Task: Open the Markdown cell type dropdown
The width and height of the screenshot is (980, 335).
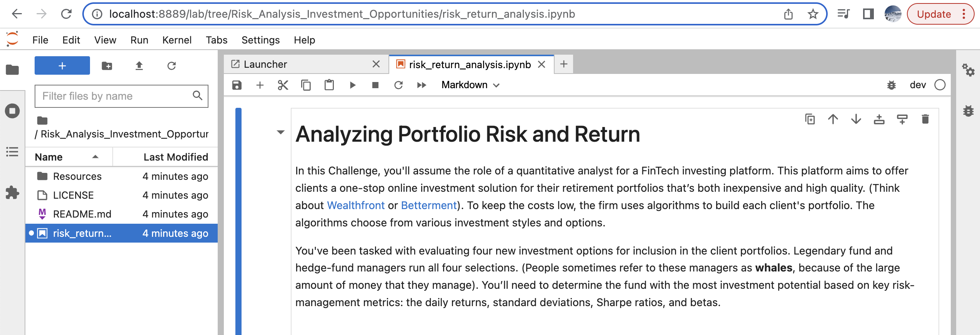Action: coord(470,85)
